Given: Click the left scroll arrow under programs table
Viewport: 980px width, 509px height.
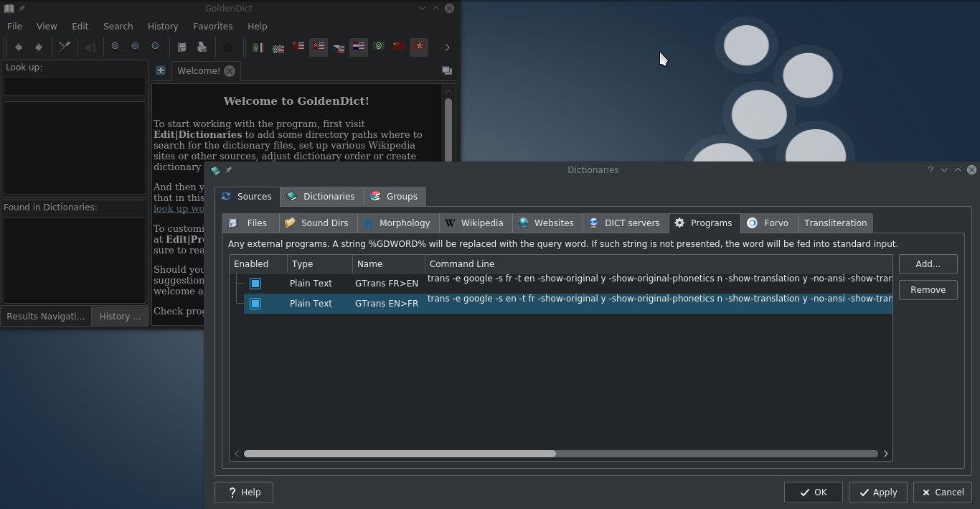Looking at the screenshot, I should pyautogui.click(x=237, y=454).
